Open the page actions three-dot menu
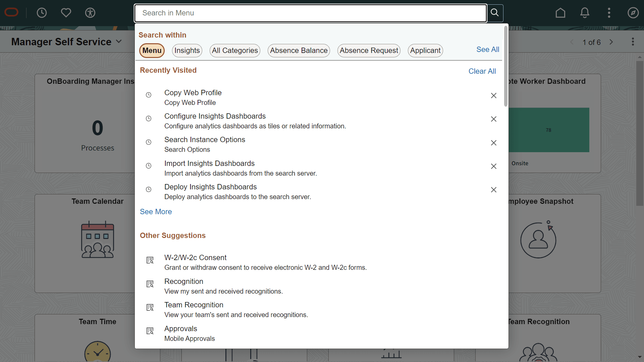 tap(633, 42)
